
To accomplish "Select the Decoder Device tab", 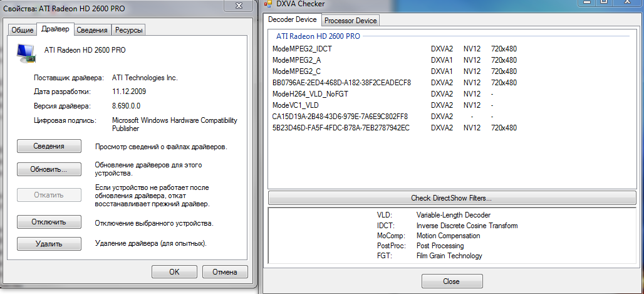I will tap(293, 19).
